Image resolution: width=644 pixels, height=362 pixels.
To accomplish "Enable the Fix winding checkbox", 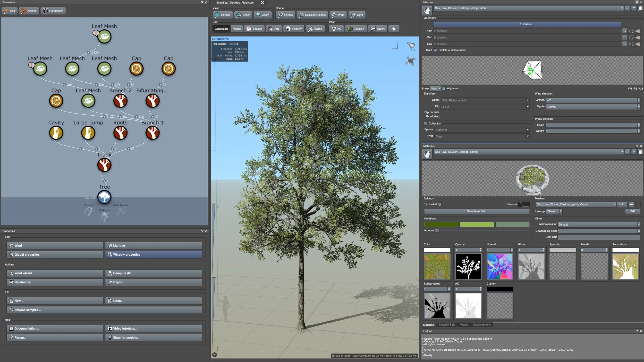I will [442, 117].
